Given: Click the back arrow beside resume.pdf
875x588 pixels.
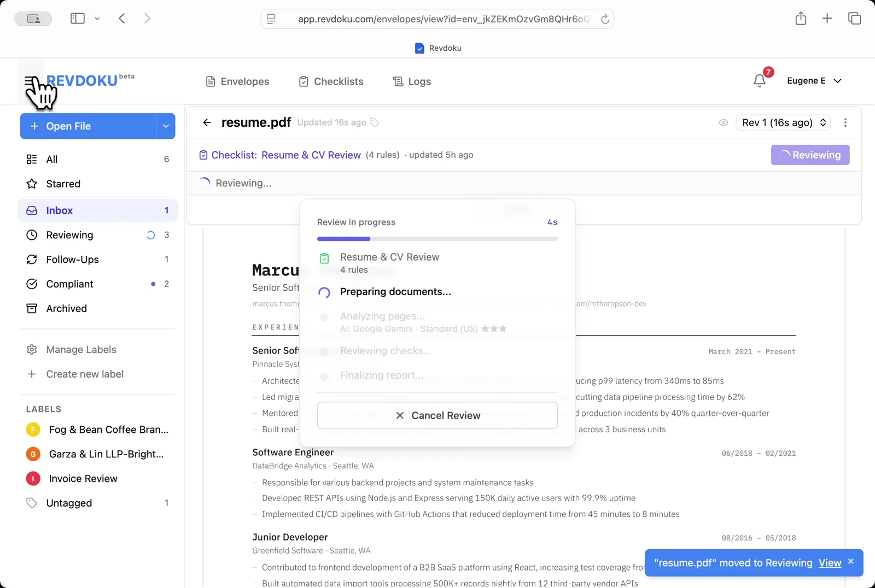Looking at the screenshot, I should (x=207, y=122).
